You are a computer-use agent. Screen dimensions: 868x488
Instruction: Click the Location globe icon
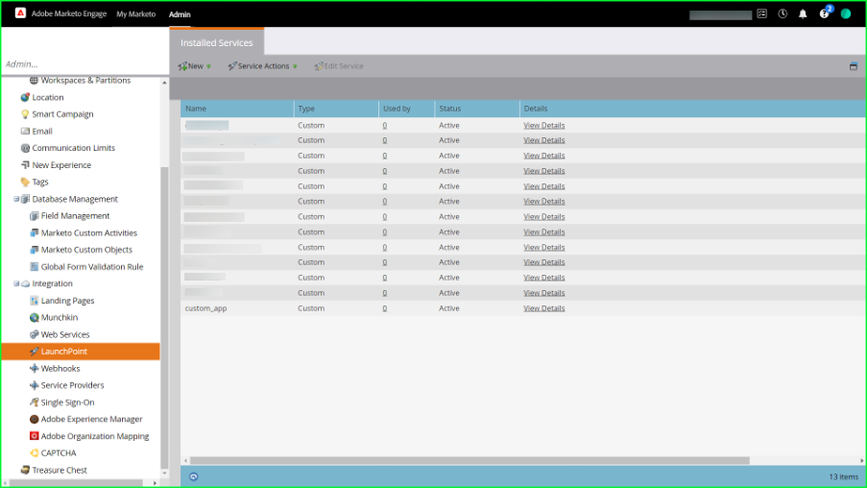click(x=25, y=97)
